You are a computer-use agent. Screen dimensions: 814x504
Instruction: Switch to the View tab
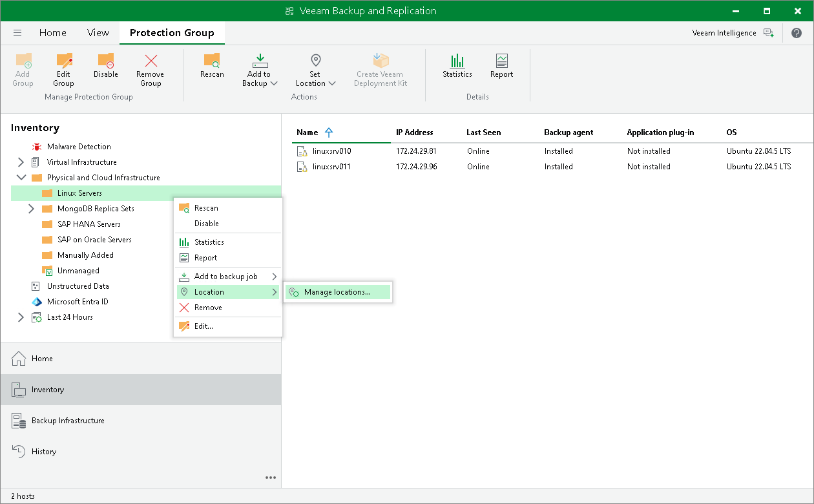pos(98,33)
